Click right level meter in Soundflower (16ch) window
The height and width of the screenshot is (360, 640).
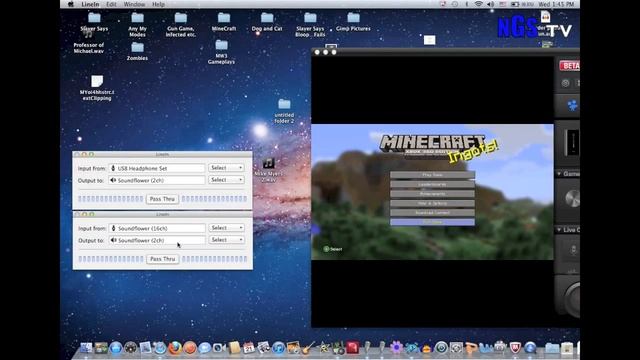pos(214,259)
